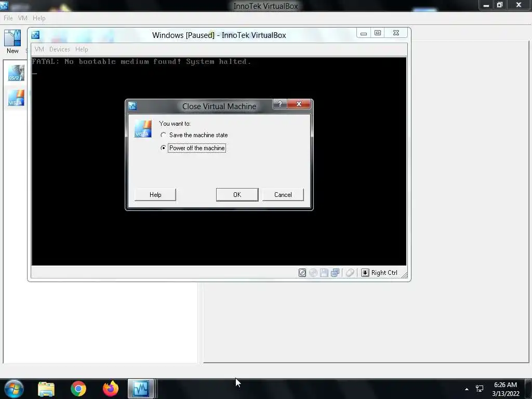
Task: Open File menu in main VirtualBox window
Action: tap(8, 18)
